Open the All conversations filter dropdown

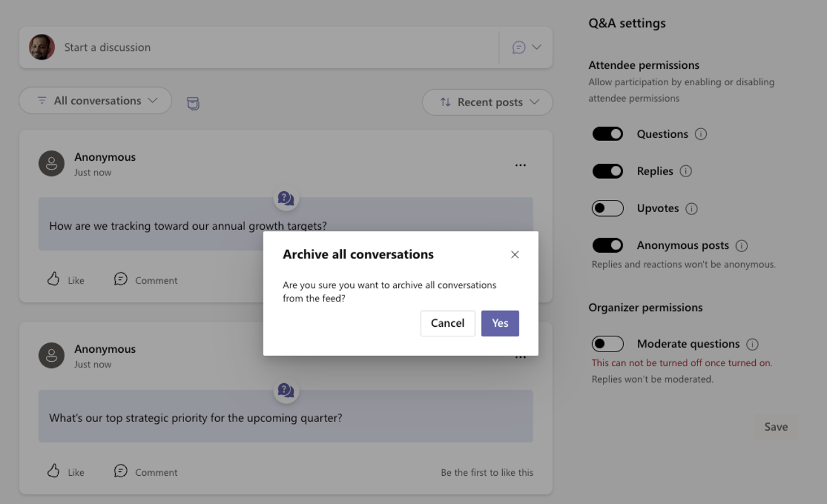tap(95, 100)
